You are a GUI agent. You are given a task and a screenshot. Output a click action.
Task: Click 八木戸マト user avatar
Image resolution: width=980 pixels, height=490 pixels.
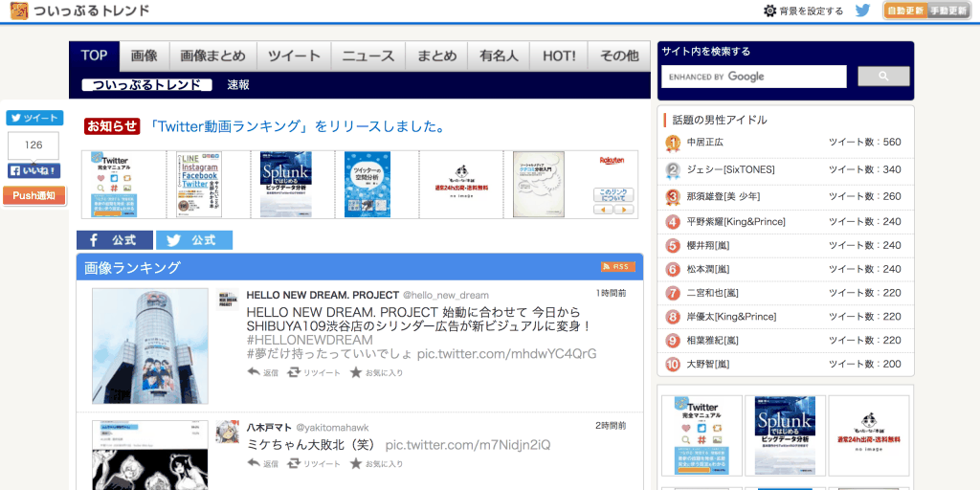[x=228, y=432]
